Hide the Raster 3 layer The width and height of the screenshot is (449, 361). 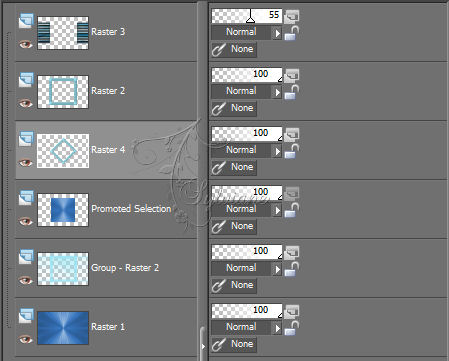point(26,44)
